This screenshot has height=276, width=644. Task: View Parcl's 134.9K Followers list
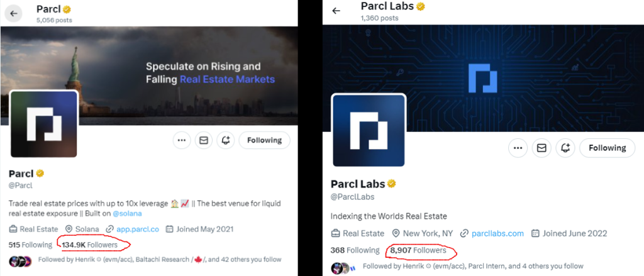(89, 244)
